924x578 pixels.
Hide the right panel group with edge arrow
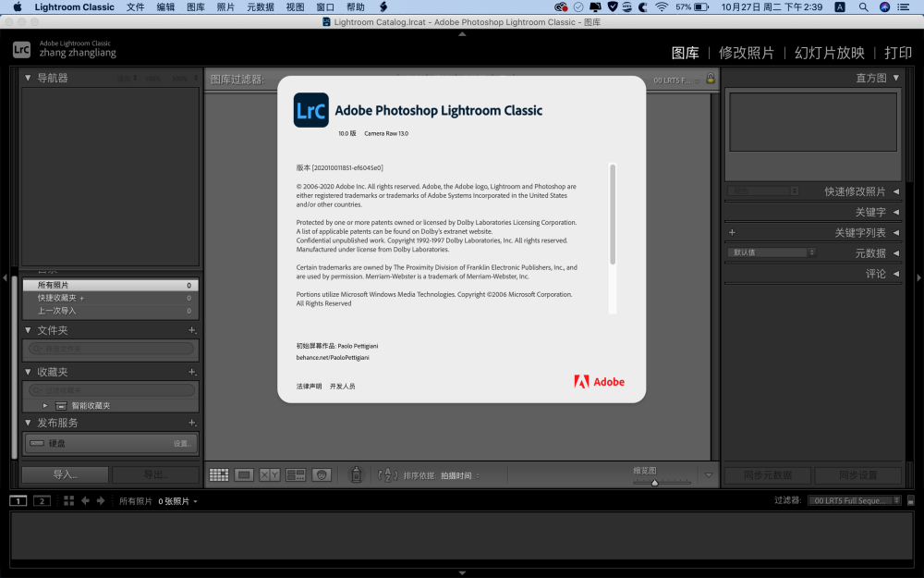[x=918, y=277]
